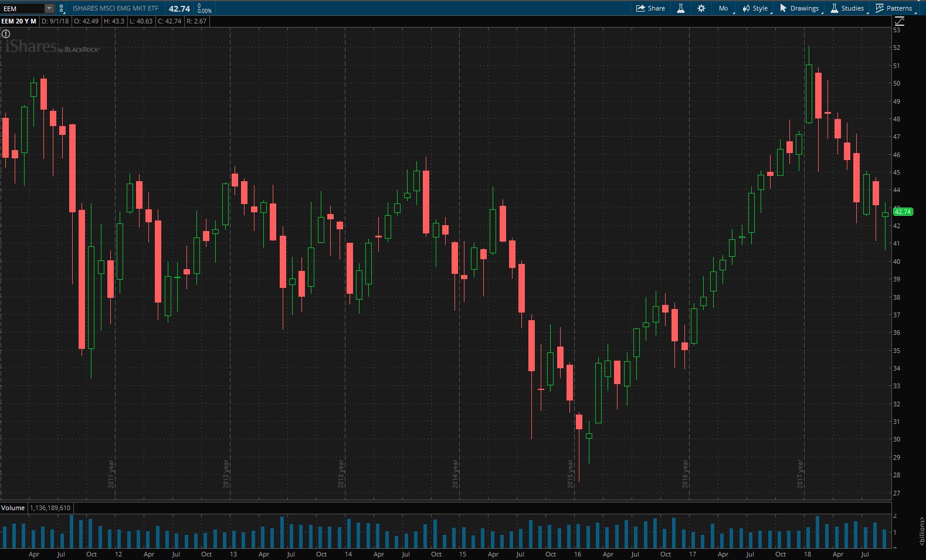This screenshot has width=926, height=560.
Task: Click the exclamation alert icon on chart
Action: tap(6, 34)
